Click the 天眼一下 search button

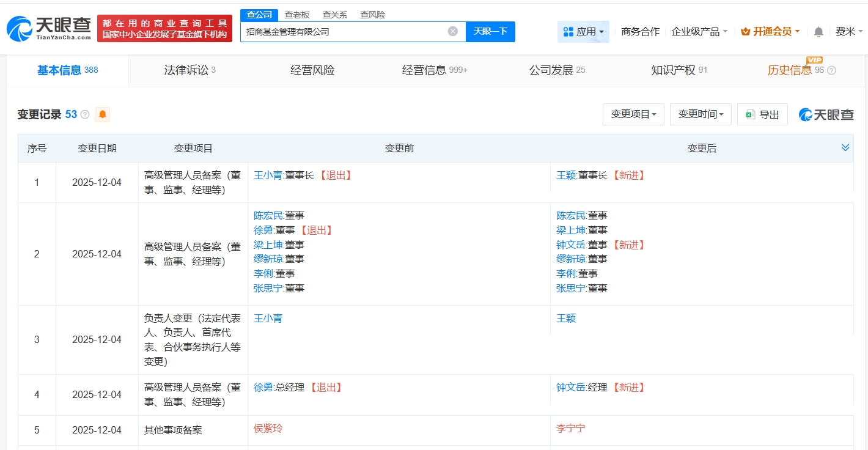[490, 31]
